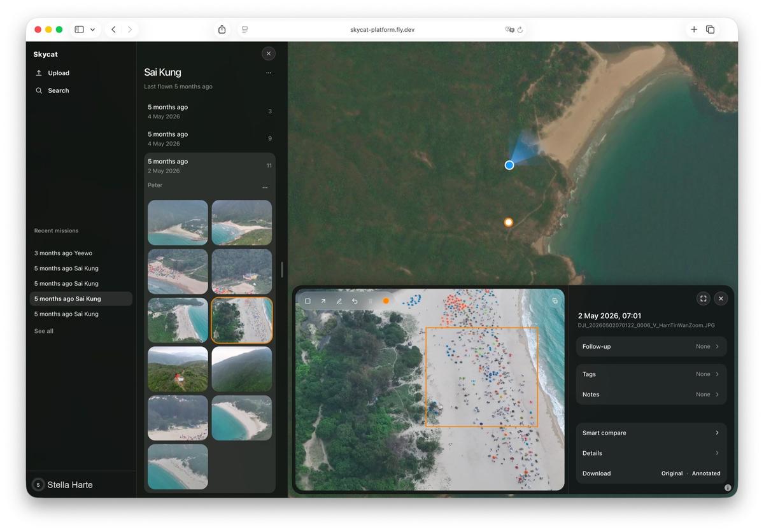Expand the Details row
The image size is (764, 532).
click(651, 453)
